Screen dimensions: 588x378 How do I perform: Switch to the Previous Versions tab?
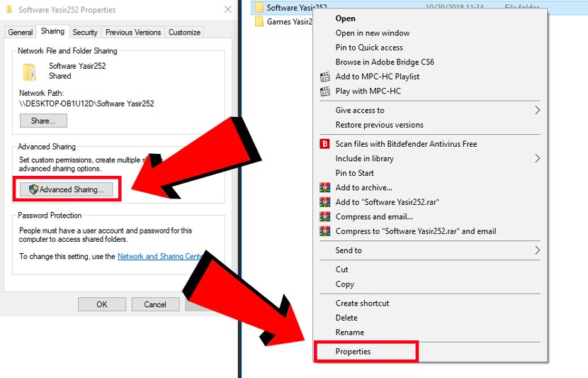pyautogui.click(x=133, y=33)
